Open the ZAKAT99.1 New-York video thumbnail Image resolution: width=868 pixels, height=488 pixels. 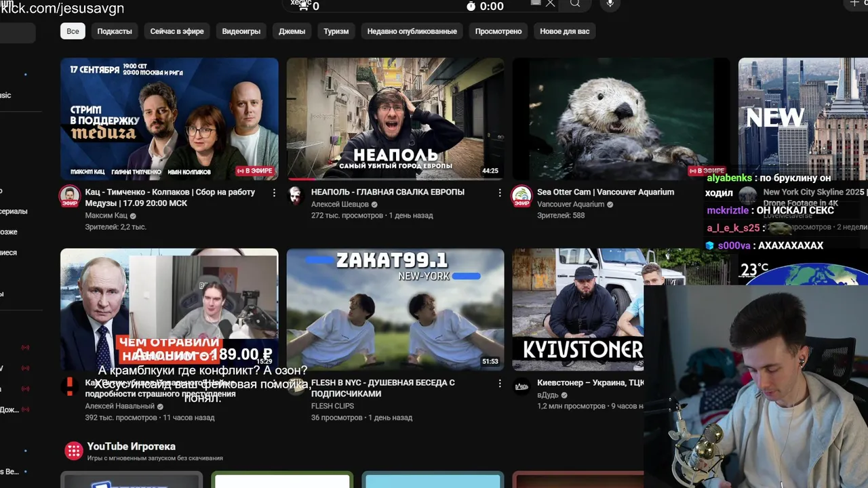[x=395, y=309]
